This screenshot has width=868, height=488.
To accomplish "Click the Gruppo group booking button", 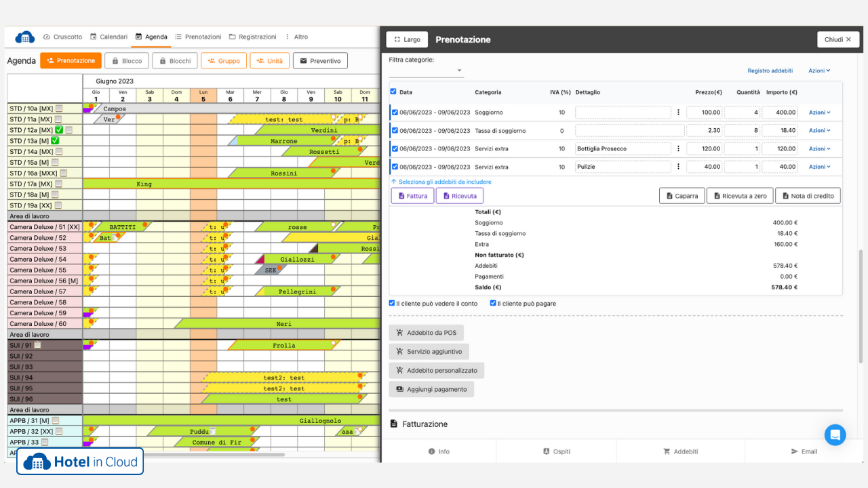I will tap(224, 61).
